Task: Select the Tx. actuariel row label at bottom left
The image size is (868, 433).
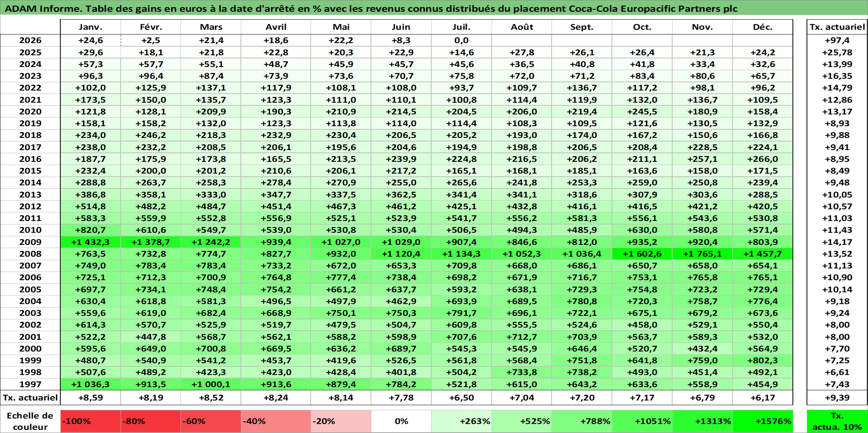Action: click(x=30, y=398)
